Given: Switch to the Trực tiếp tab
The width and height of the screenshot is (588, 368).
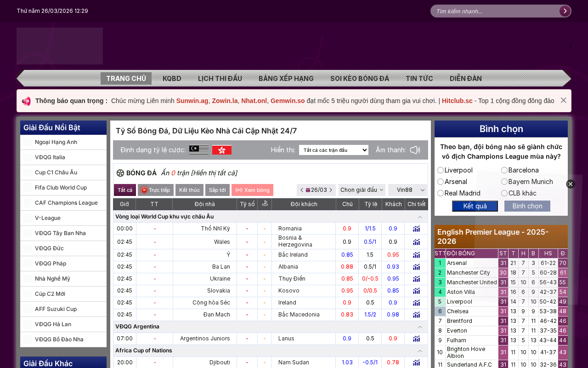Looking at the screenshot, I should 156,190.
